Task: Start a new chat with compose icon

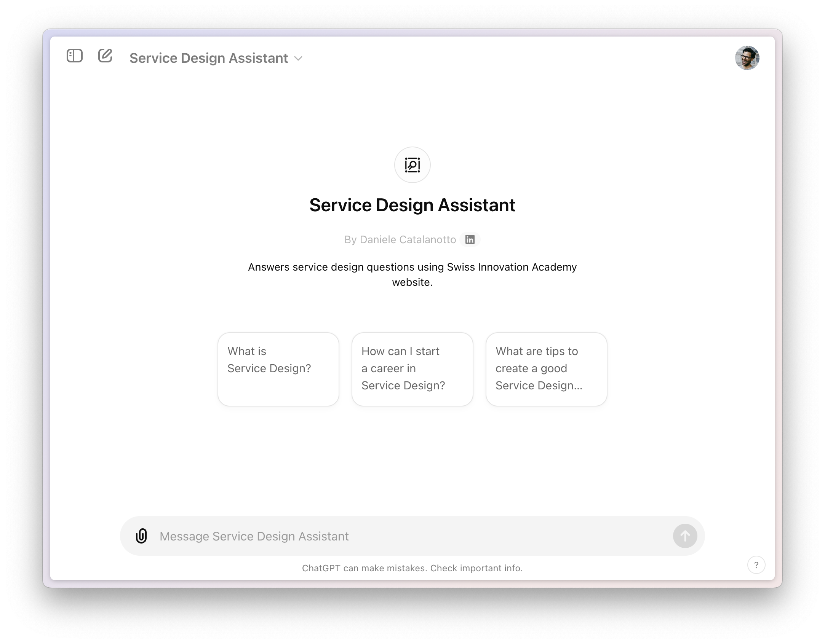Action: point(105,56)
